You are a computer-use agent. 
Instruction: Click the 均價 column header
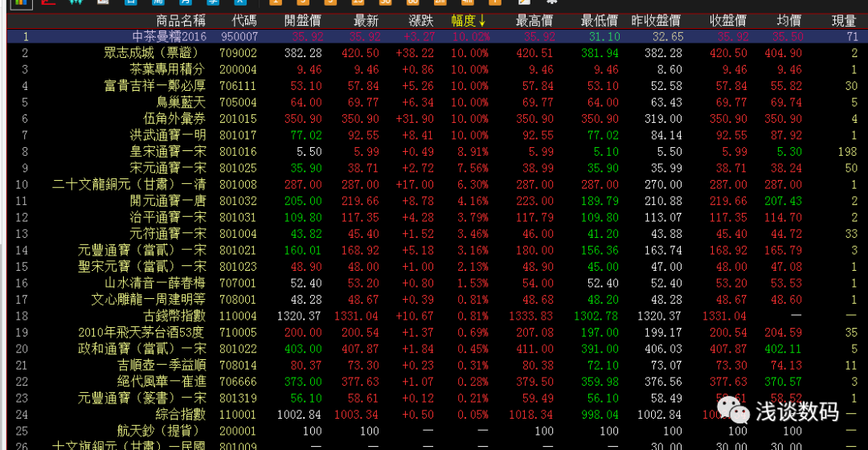pyautogui.click(x=789, y=21)
